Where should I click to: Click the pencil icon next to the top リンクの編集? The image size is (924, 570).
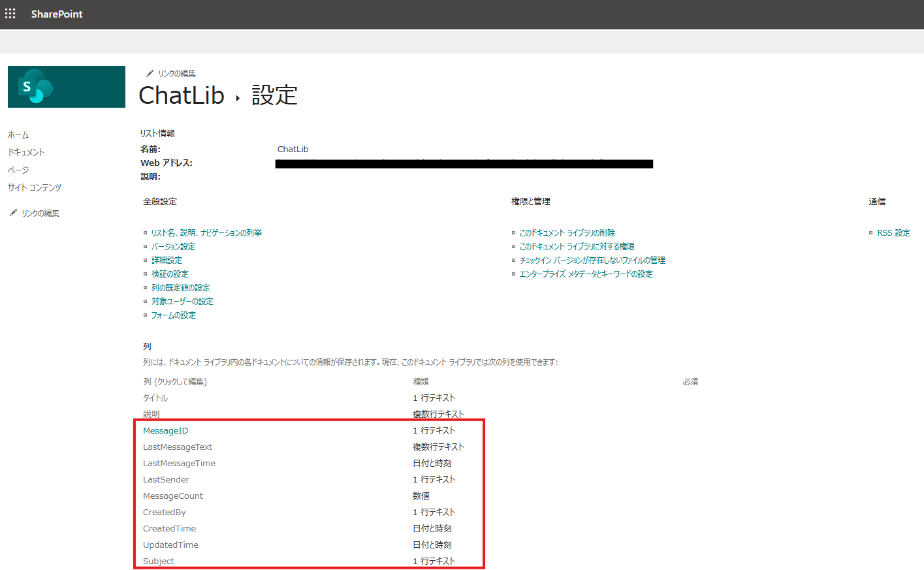point(150,73)
